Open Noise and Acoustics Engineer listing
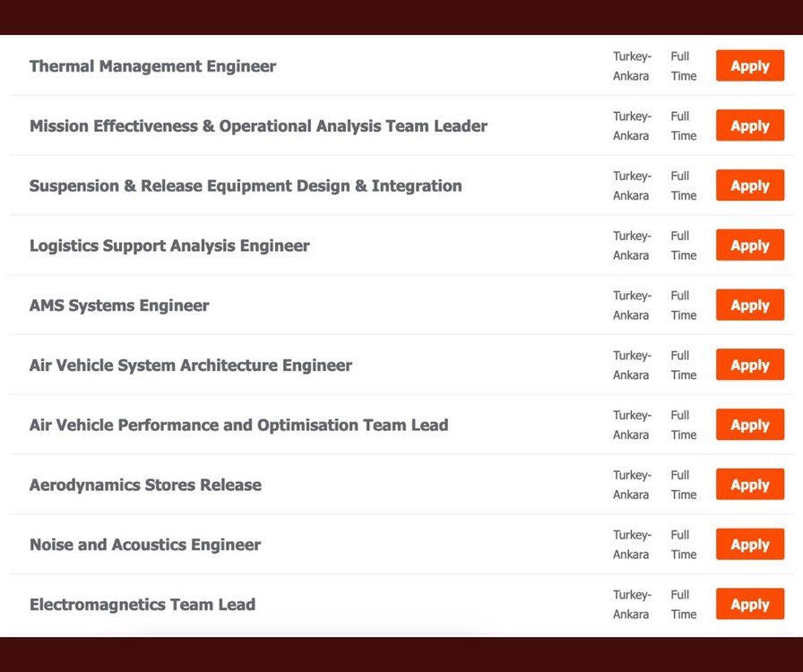 [x=145, y=545]
